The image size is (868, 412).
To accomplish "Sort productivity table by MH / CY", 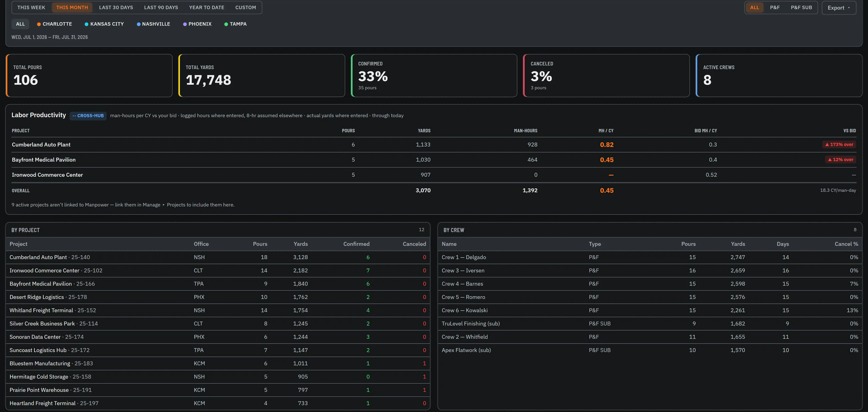I will tap(606, 131).
